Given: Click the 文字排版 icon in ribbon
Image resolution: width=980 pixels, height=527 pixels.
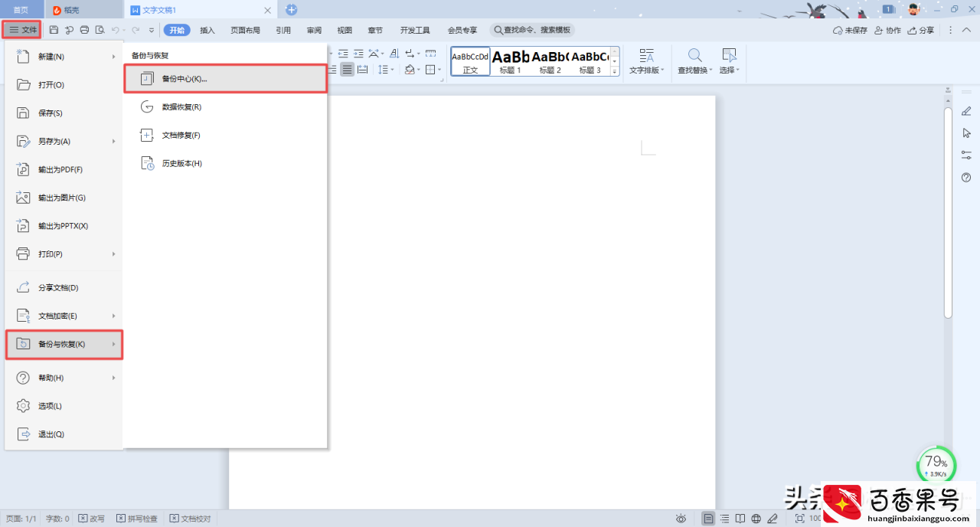Looking at the screenshot, I should click(647, 55).
